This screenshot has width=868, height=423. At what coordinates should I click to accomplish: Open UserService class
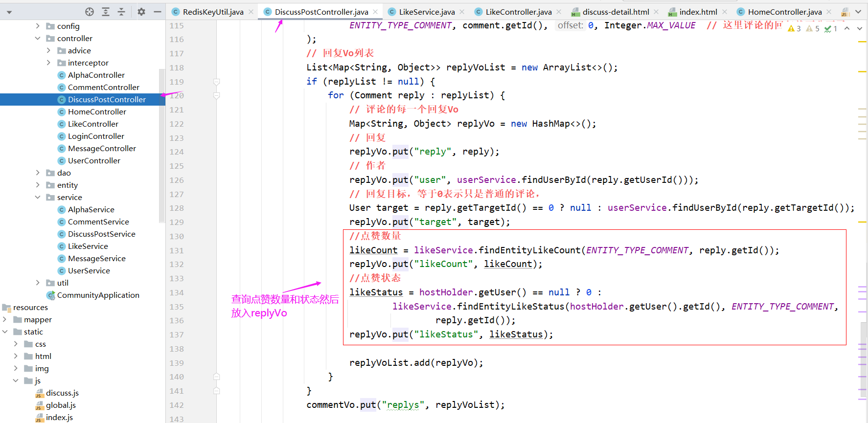tap(89, 270)
